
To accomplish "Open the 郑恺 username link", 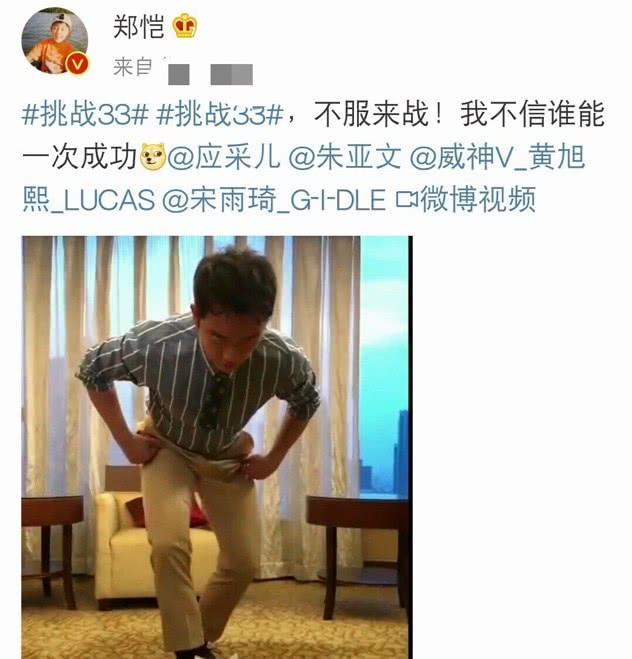I will (138, 26).
